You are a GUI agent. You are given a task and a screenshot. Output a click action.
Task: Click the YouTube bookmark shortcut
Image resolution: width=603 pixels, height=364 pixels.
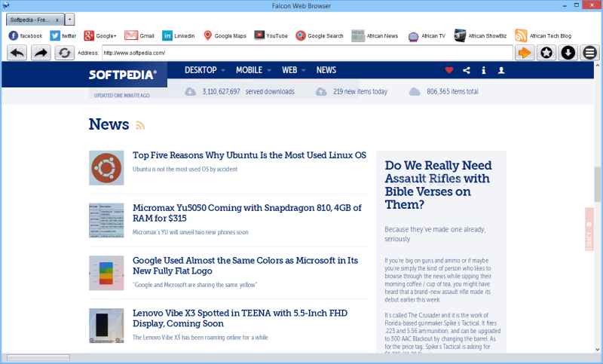coord(271,35)
